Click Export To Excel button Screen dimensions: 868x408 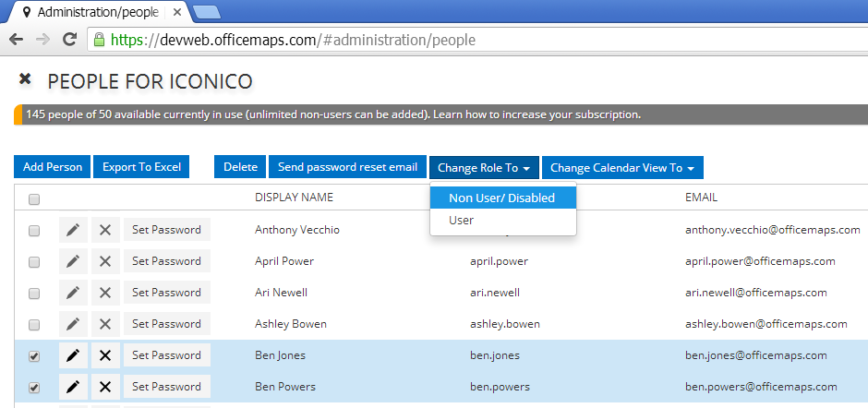141,167
